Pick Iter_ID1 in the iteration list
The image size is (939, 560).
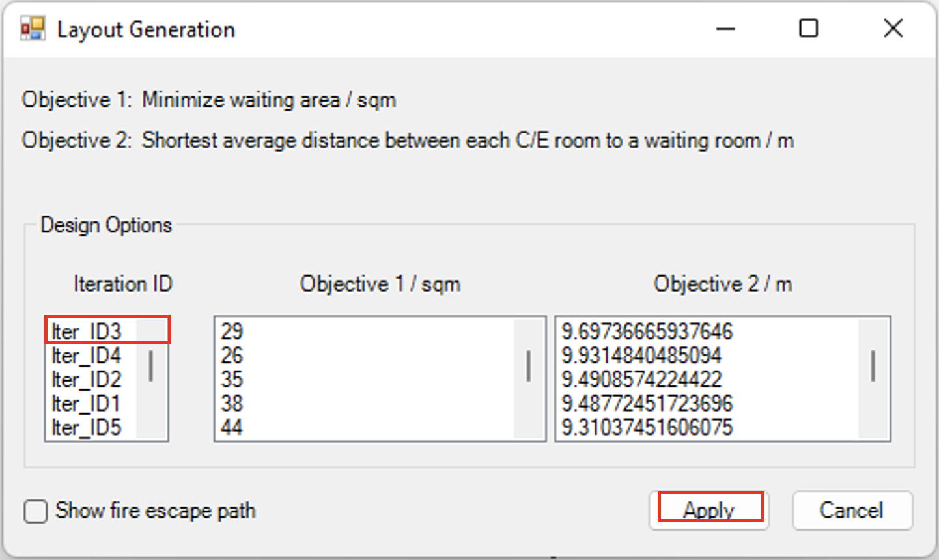click(87, 404)
